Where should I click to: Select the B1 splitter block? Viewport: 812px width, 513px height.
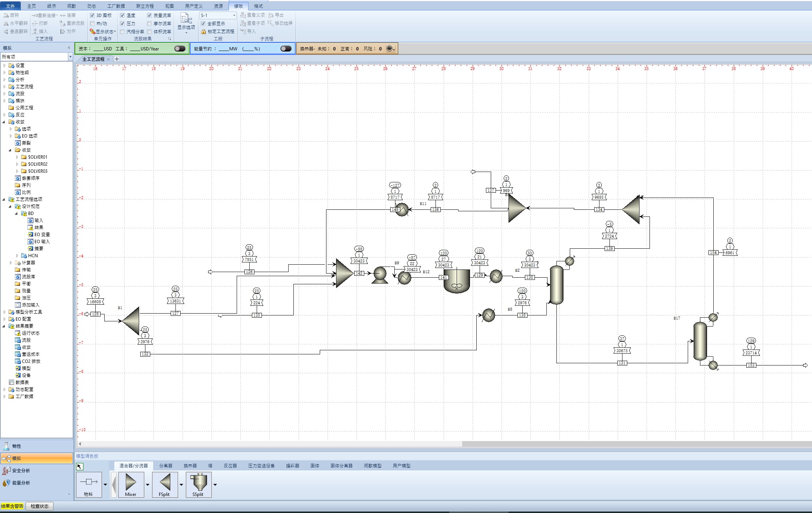point(131,321)
